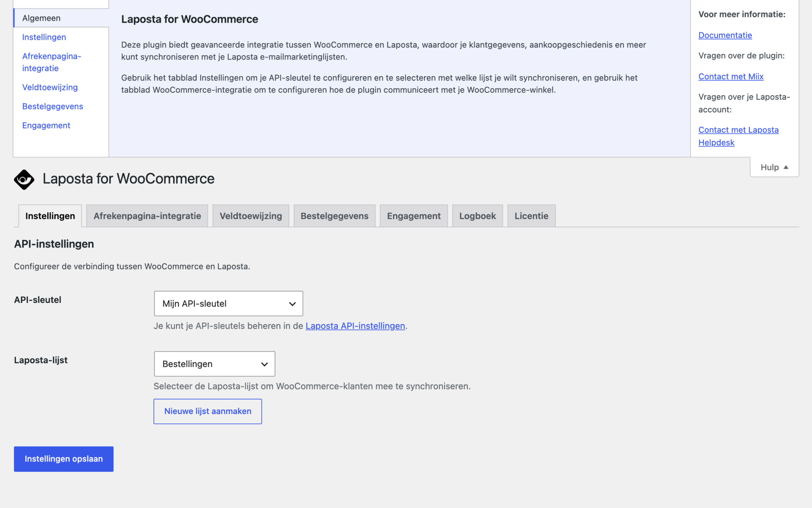This screenshot has height=508, width=812.
Task: Click the Laposta-lijst field label
Action: point(41,360)
